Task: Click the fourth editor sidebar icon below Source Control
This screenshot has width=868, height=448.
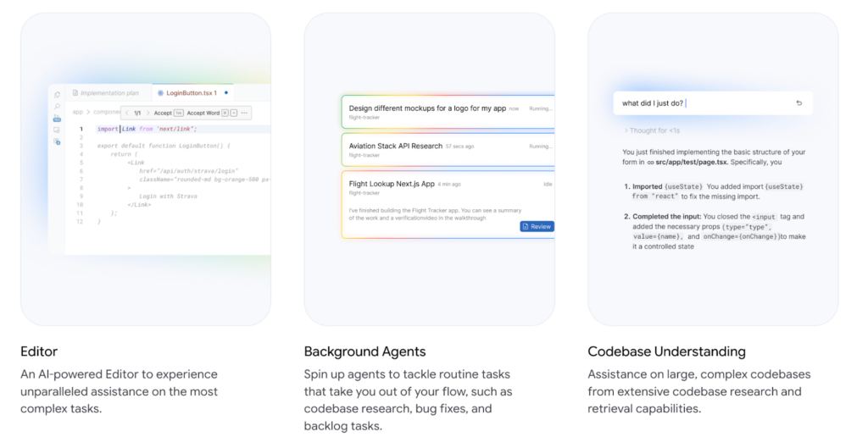Action: click(57, 130)
